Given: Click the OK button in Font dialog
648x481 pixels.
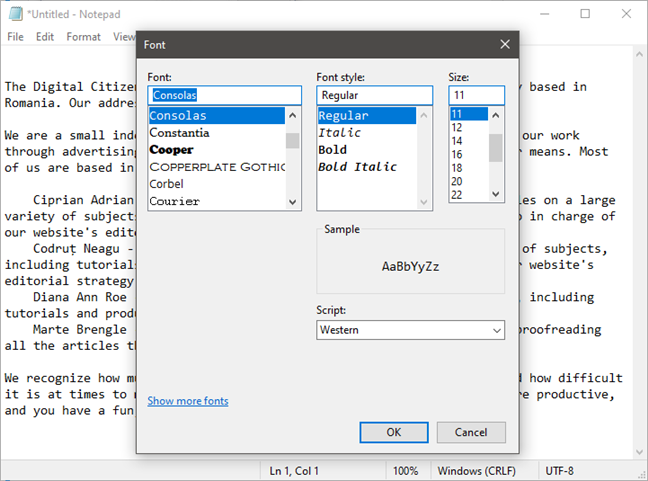Looking at the screenshot, I should (393, 432).
